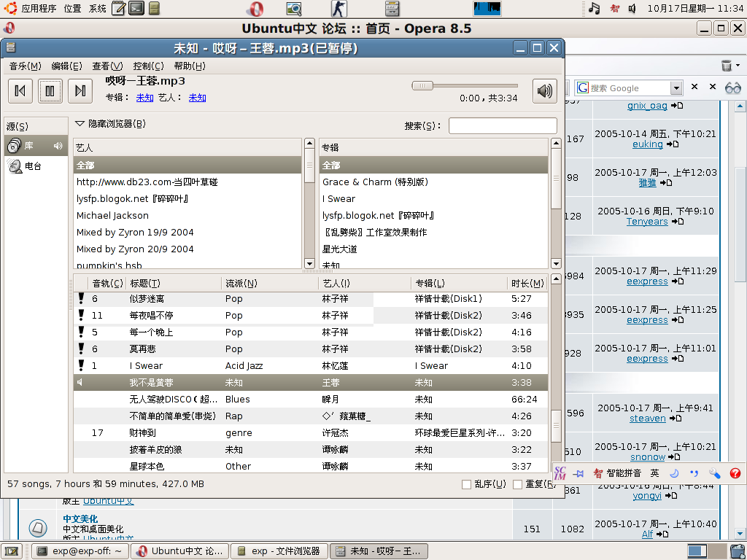Open the 中文美化 forum link in Opera
The height and width of the screenshot is (560, 747).
[x=80, y=518]
